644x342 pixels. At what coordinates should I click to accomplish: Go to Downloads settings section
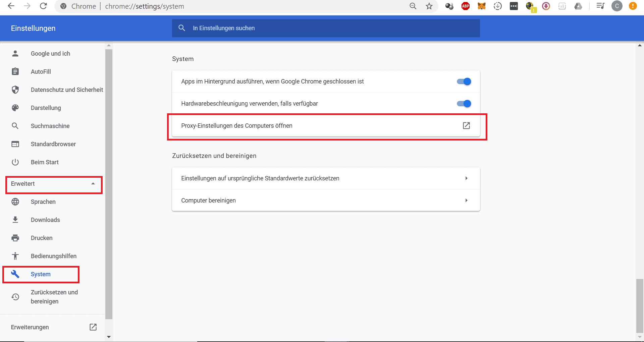(45, 220)
